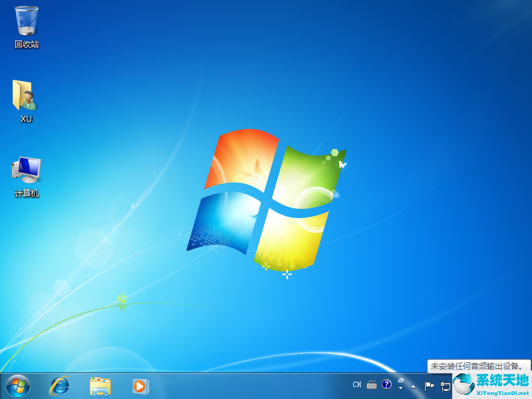Open the Recycle Bin (回收站)
The height and width of the screenshot is (399, 532).
[x=25, y=20]
